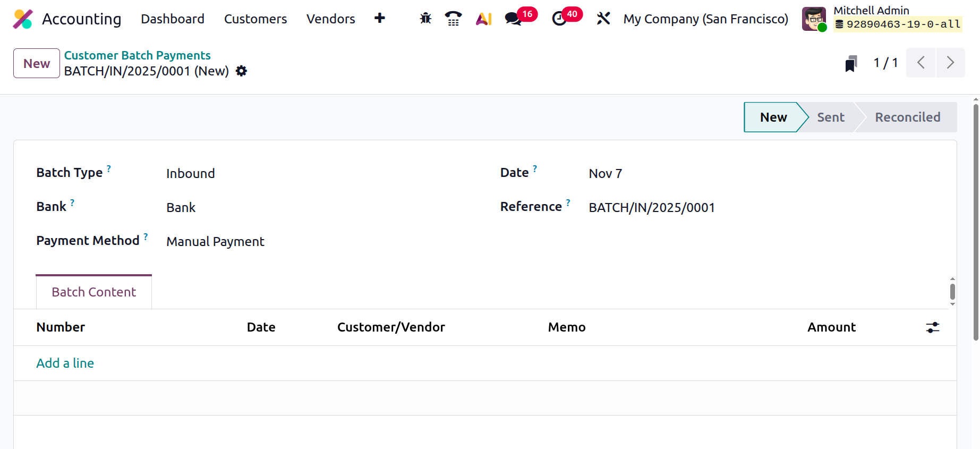This screenshot has width=980, height=449.
Task: Launch the AI assistant icon
Action: [x=483, y=19]
